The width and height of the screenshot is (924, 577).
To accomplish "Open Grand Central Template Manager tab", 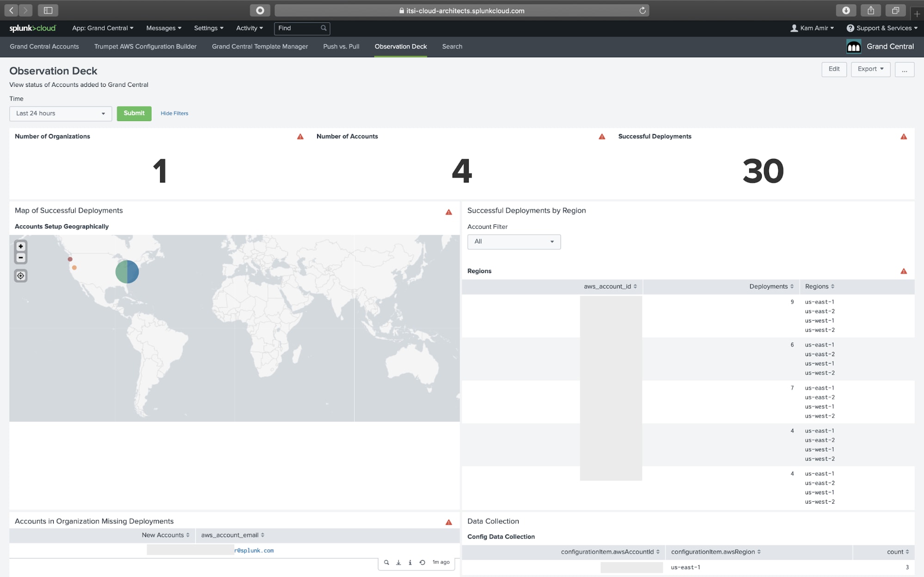I will (x=260, y=47).
